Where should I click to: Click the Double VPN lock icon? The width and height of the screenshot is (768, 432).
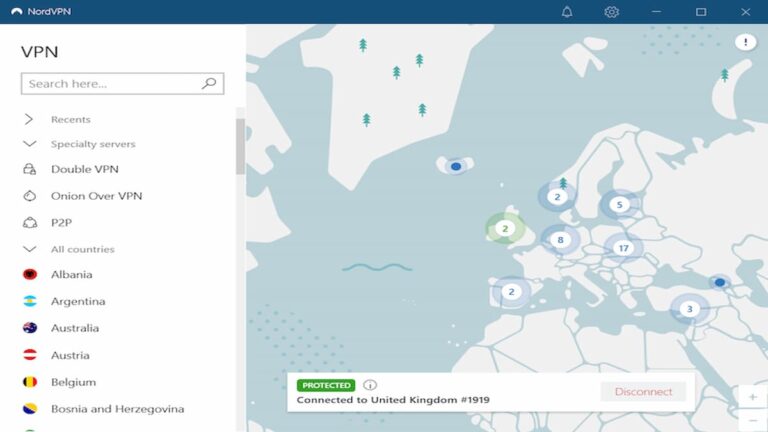tap(30, 170)
